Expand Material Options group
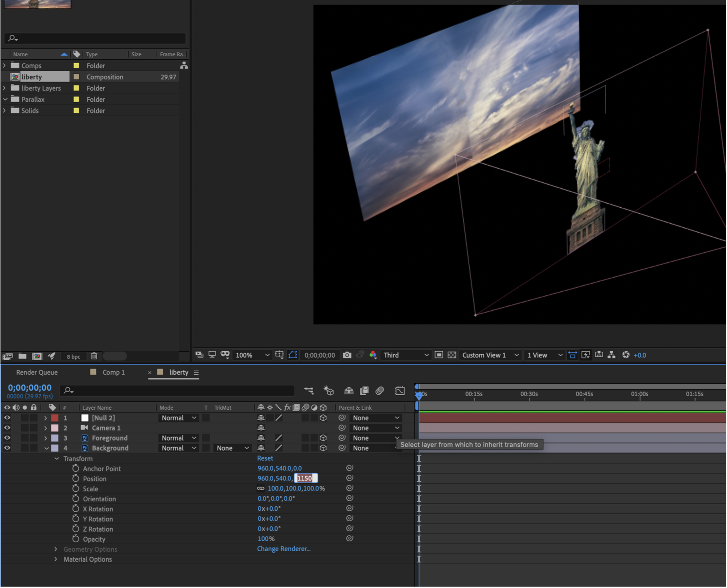 (x=56, y=559)
